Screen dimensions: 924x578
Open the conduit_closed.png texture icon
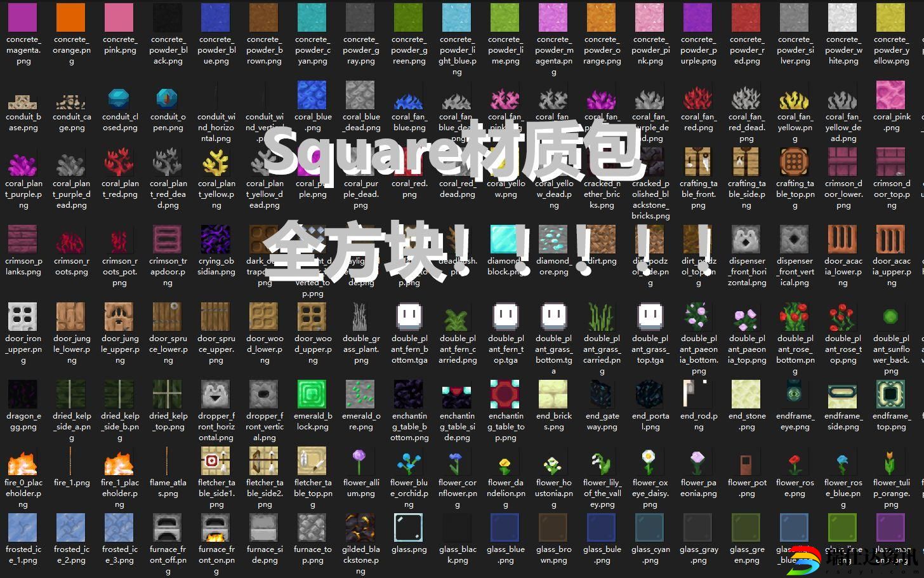click(119, 98)
